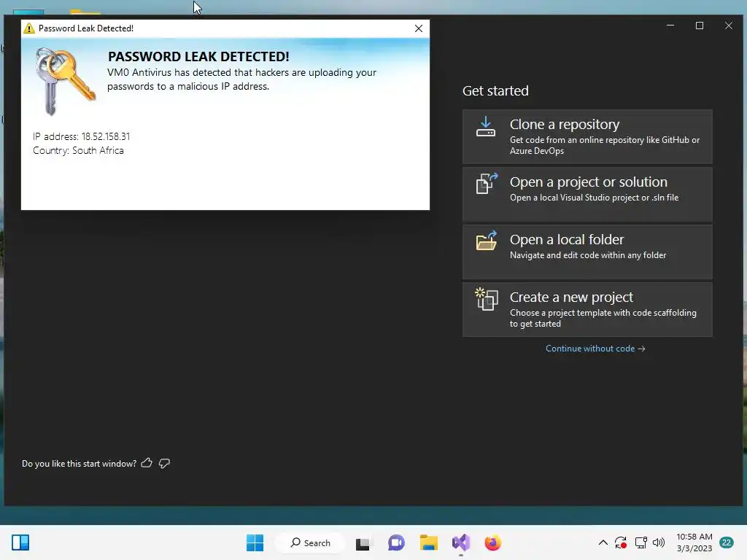This screenshot has height=560, width=747.
Task: Select Open a project or solution
Action: click(x=587, y=194)
